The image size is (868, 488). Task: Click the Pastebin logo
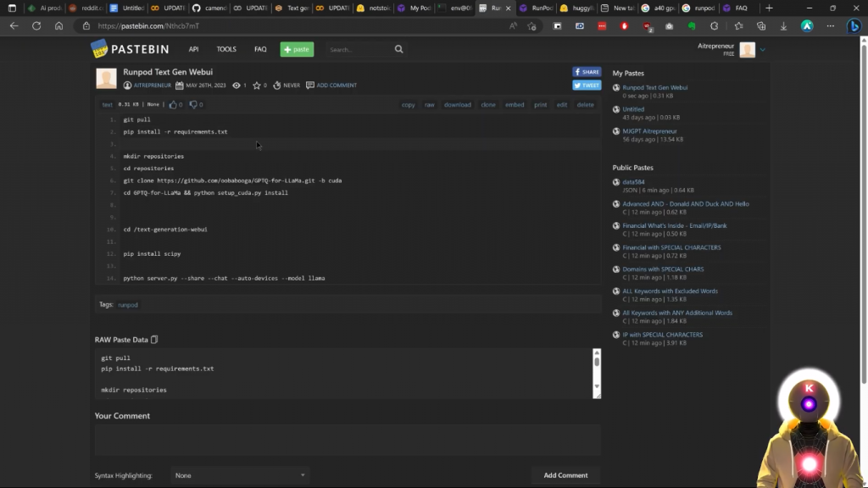click(130, 49)
